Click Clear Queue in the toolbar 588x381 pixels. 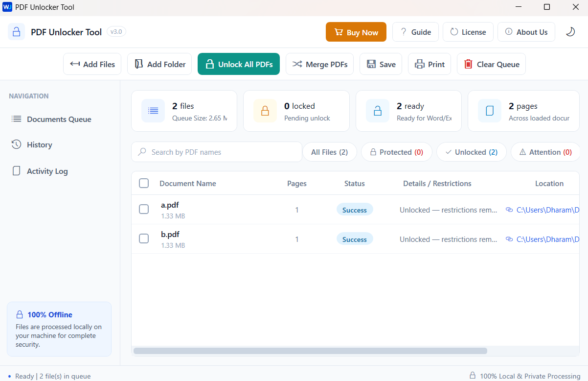pyautogui.click(x=491, y=64)
